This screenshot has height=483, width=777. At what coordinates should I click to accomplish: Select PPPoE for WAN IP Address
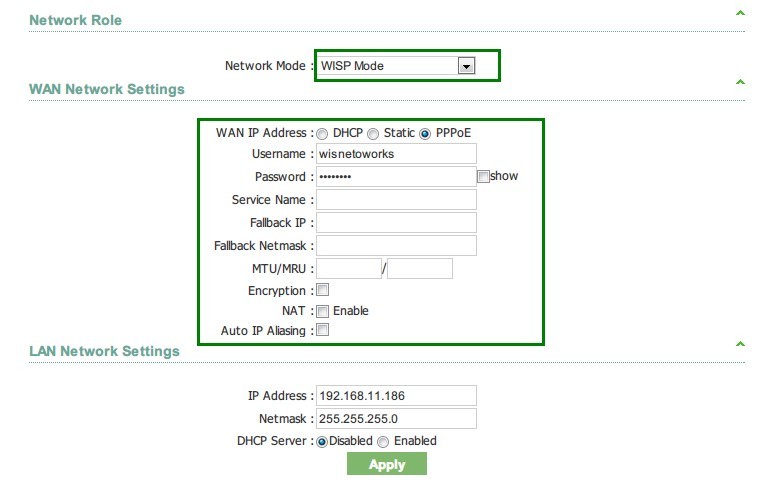(x=425, y=133)
